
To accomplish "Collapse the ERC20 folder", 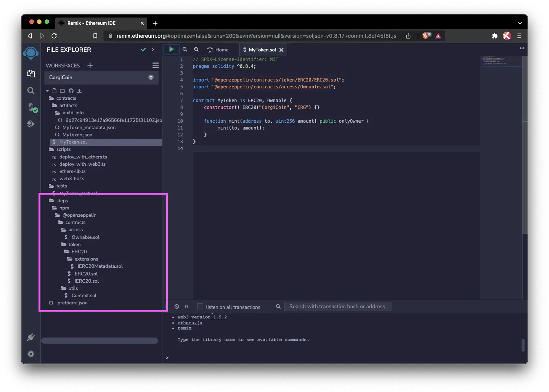I will pyautogui.click(x=75, y=252).
